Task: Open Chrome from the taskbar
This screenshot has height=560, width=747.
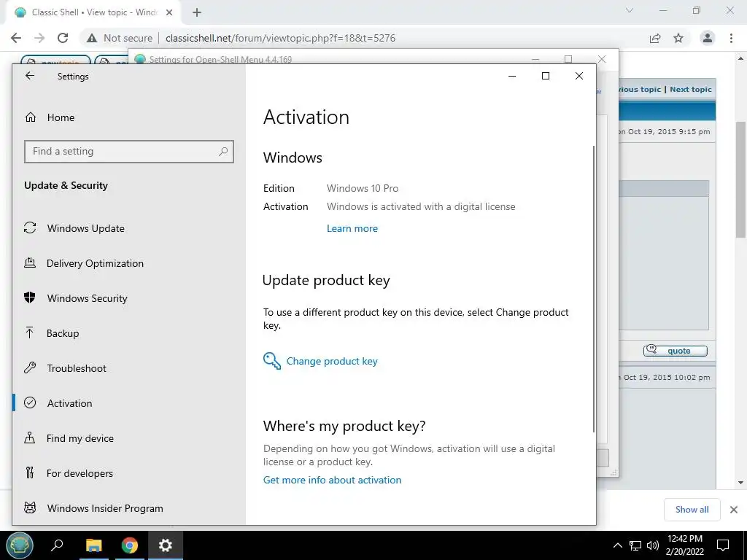Action: (x=130, y=545)
